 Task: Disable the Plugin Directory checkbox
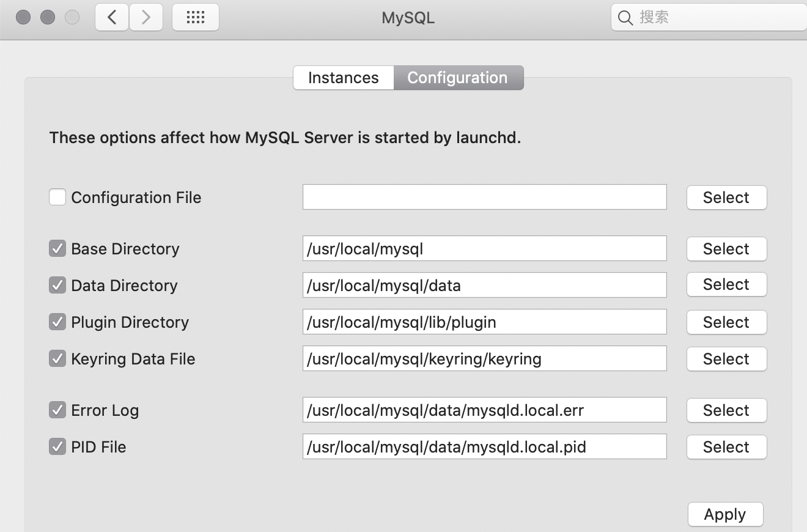click(x=57, y=322)
